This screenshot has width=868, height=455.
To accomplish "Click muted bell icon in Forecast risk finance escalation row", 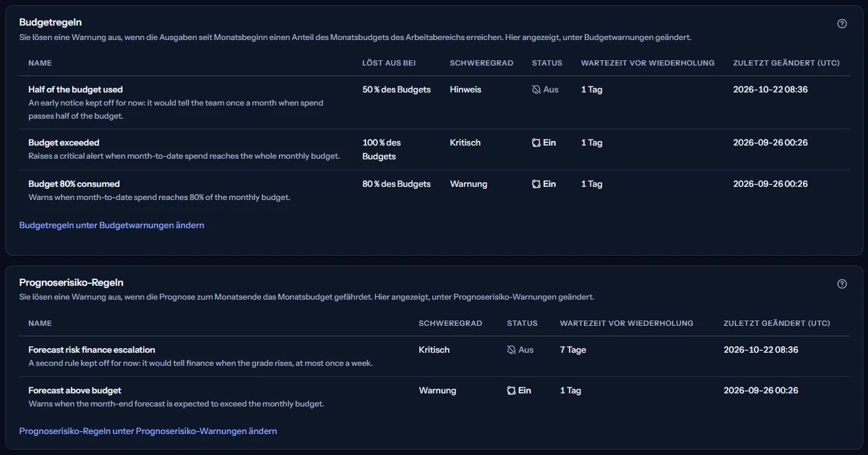I will pos(511,350).
